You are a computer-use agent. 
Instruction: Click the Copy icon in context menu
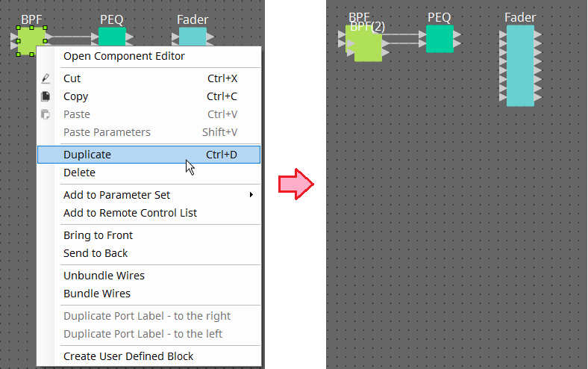click(46, 96)
